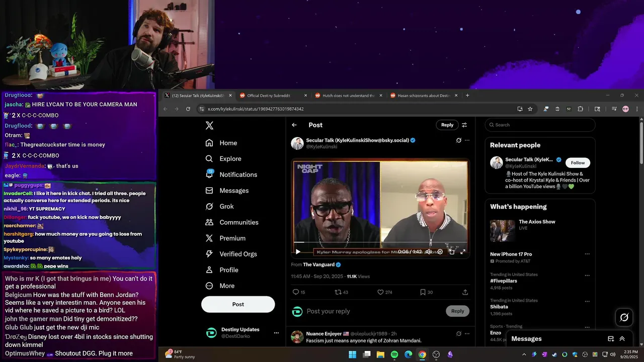Viewport: 644px width, 362px height.
Task: Open the floating Grok button at the right edge
Action: 624,317
